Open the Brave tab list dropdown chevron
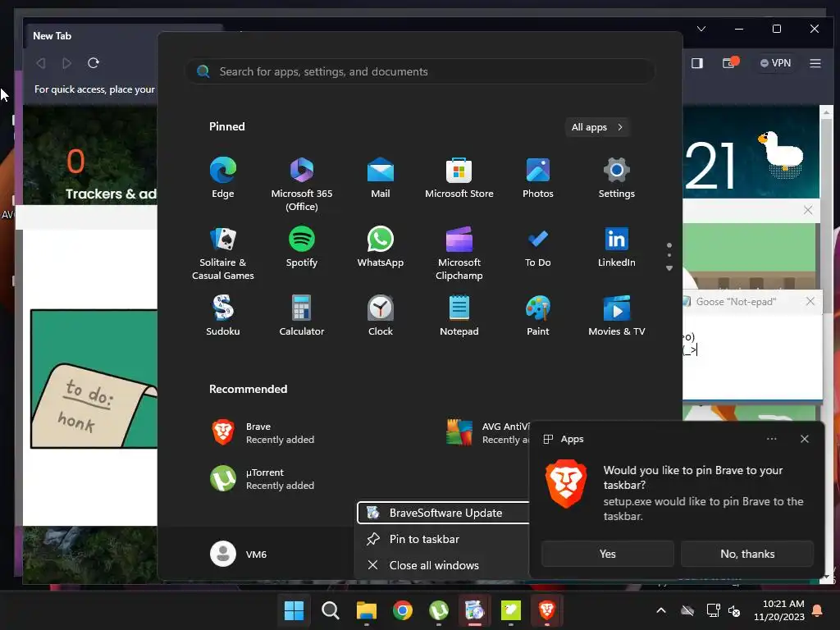Image resolution: width=840 pixels, height=630 pixels. click(701, 29)
